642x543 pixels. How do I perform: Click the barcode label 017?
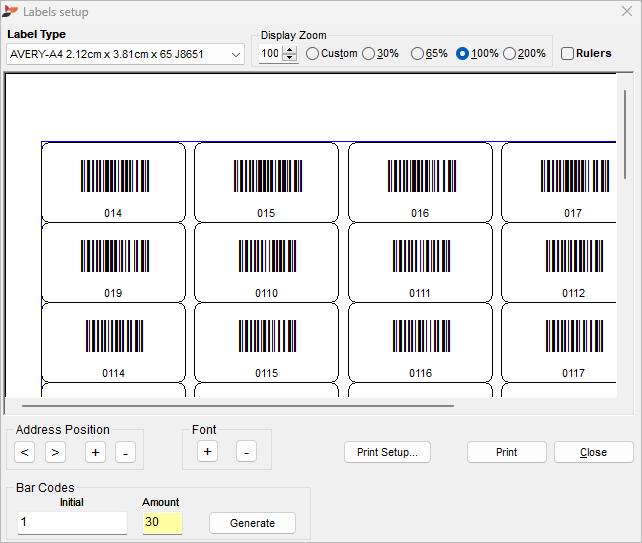pyautogui.click(x=559, y=182)
